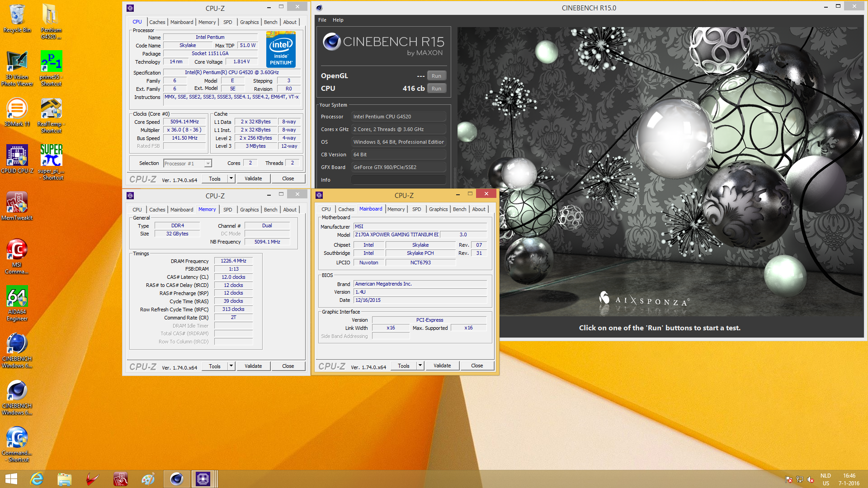Switch to Caches tab in top CPU-Z
The image size is (868, 488).
pyautogui.click(x=157, y=22)
